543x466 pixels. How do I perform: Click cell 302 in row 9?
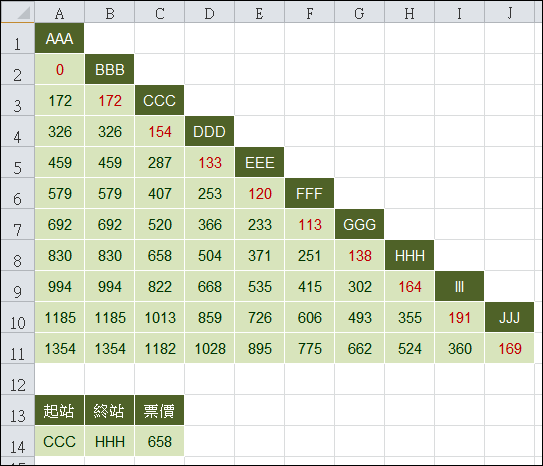click(x=359, y=286)
